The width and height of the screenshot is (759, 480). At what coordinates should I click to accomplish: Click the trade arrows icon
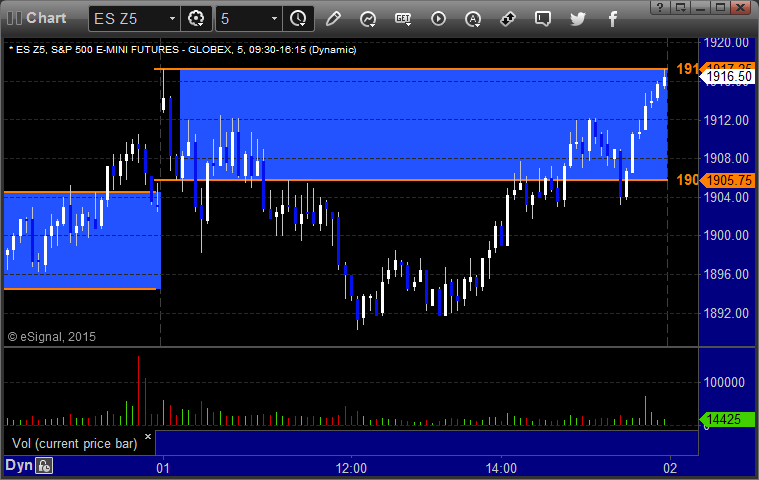point(508,19)
